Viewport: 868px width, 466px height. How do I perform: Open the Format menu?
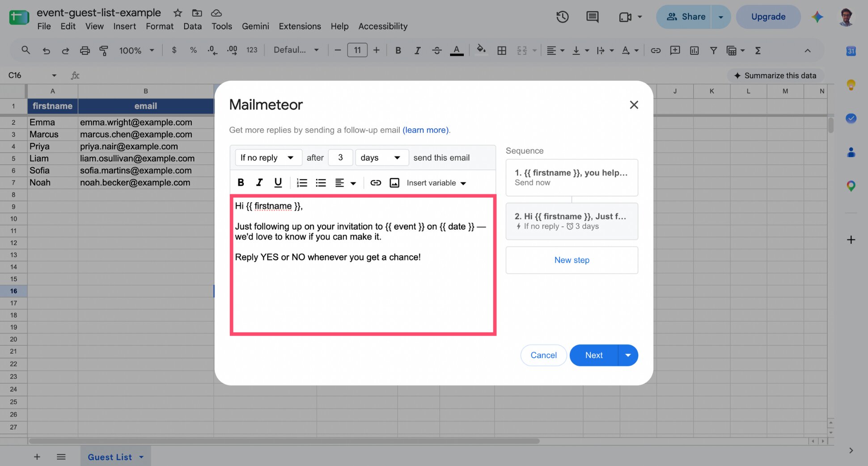click(160, 26)
